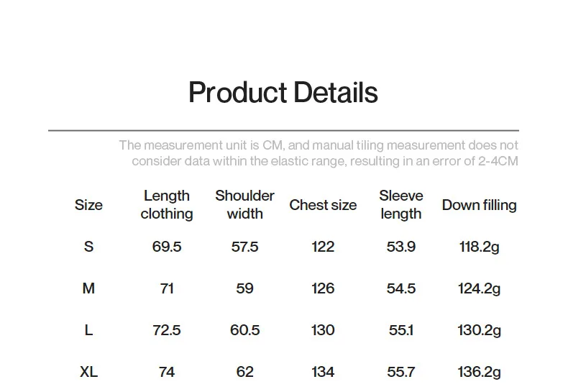Click chest size 126 in M row
Screen dimensions: 568x392
pos(323,288)
